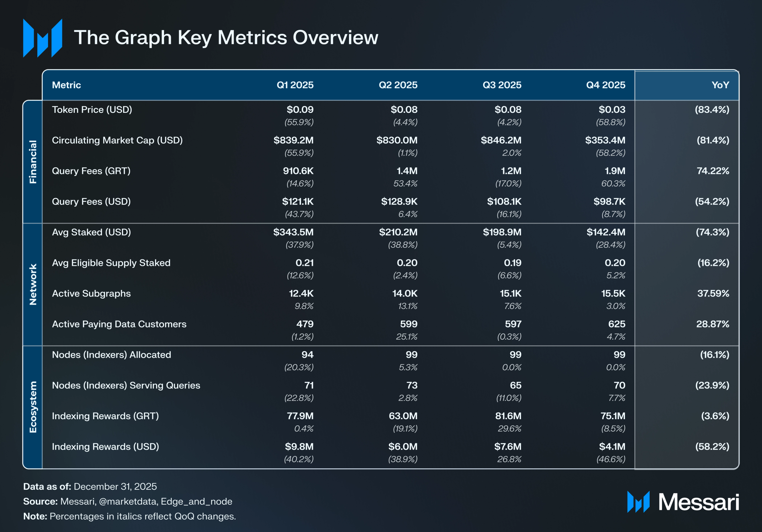The width and height of the screenshot is (762, 532).
Task: Click the Token Price (USD) row label
Action: [92, 110]
